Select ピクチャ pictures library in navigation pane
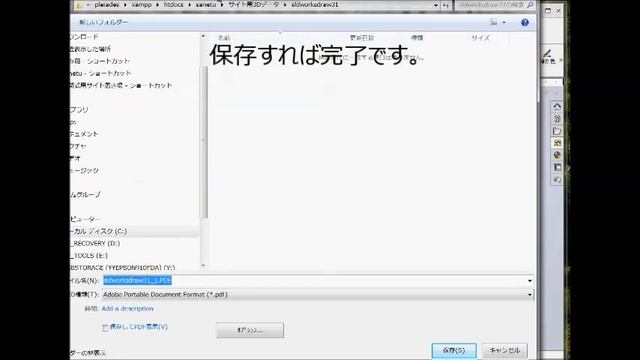Screen dimensions: 640x360 (x=78, y=146)
